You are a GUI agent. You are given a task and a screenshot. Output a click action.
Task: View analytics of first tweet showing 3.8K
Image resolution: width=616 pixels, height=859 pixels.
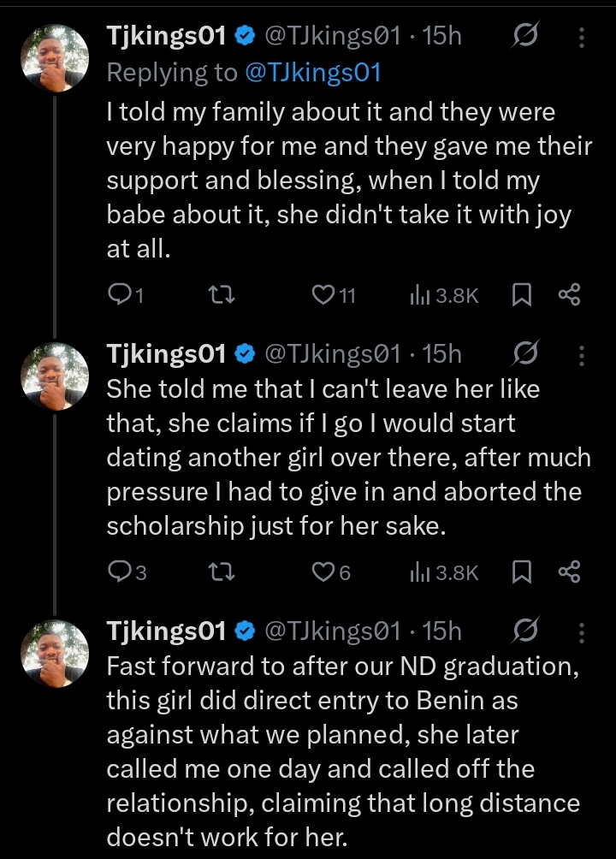click(443, 295)
